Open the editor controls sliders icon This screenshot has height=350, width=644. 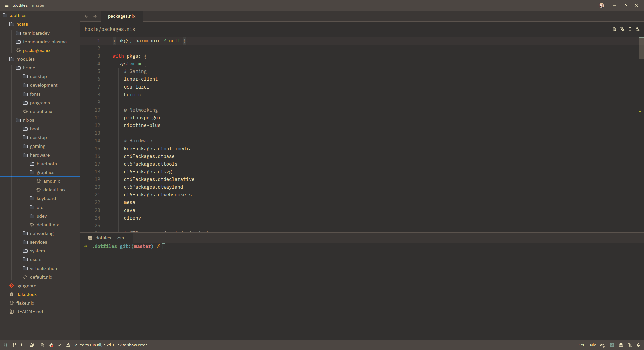click(638, 29)
